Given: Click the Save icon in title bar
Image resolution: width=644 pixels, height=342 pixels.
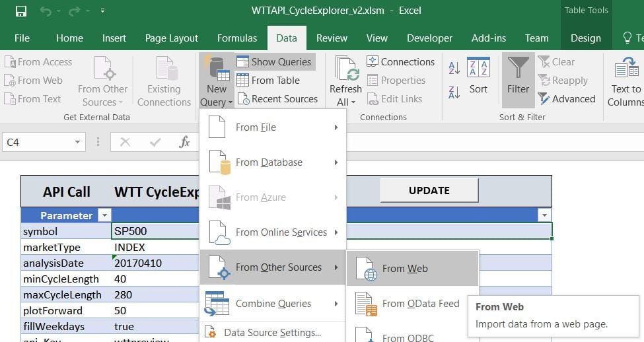Looking at the screenshot, I should 20,11.
